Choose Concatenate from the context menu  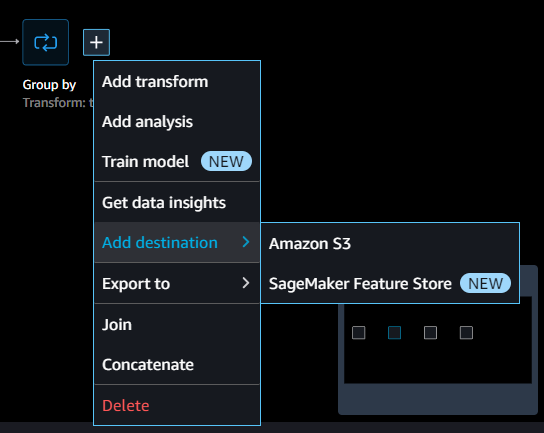[177, 364]
